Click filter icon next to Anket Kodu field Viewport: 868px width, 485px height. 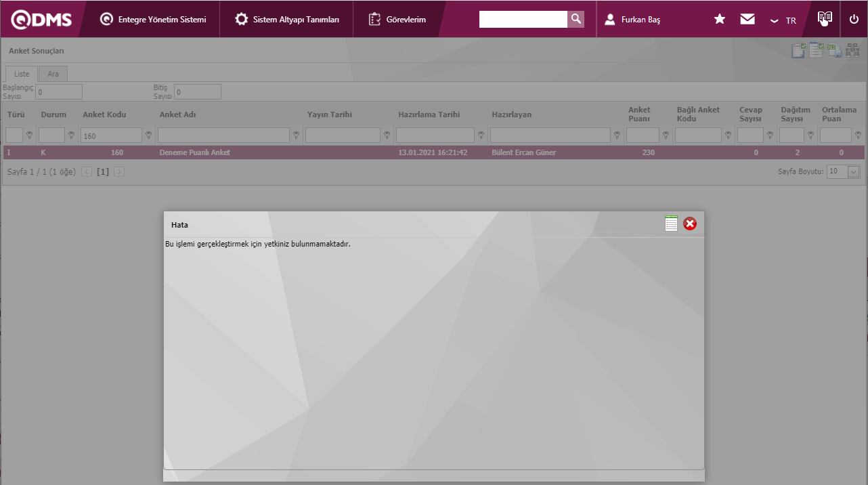[148, 135]
